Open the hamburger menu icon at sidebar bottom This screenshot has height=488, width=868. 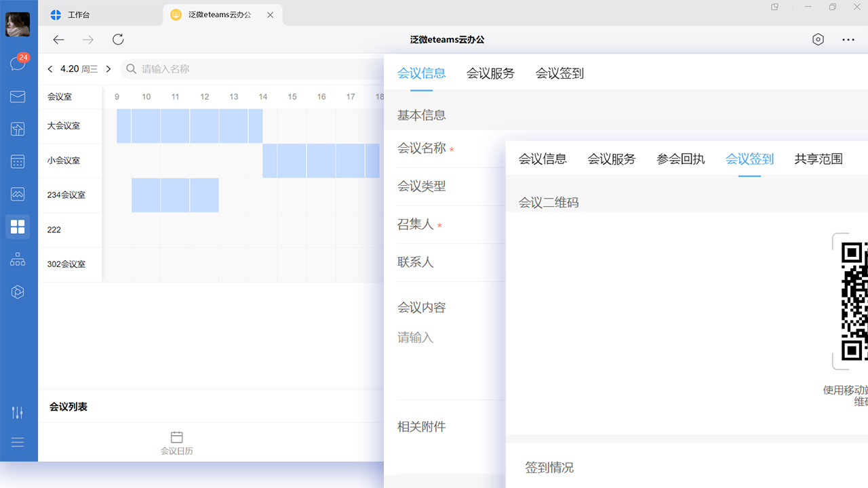tap(18, 443)
